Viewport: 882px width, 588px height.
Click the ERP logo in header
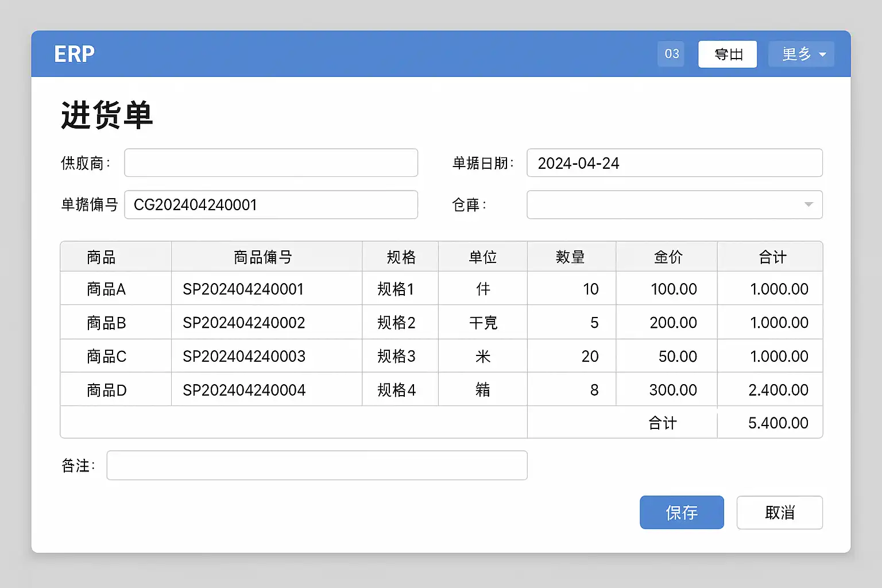click(x=74, y=54)
